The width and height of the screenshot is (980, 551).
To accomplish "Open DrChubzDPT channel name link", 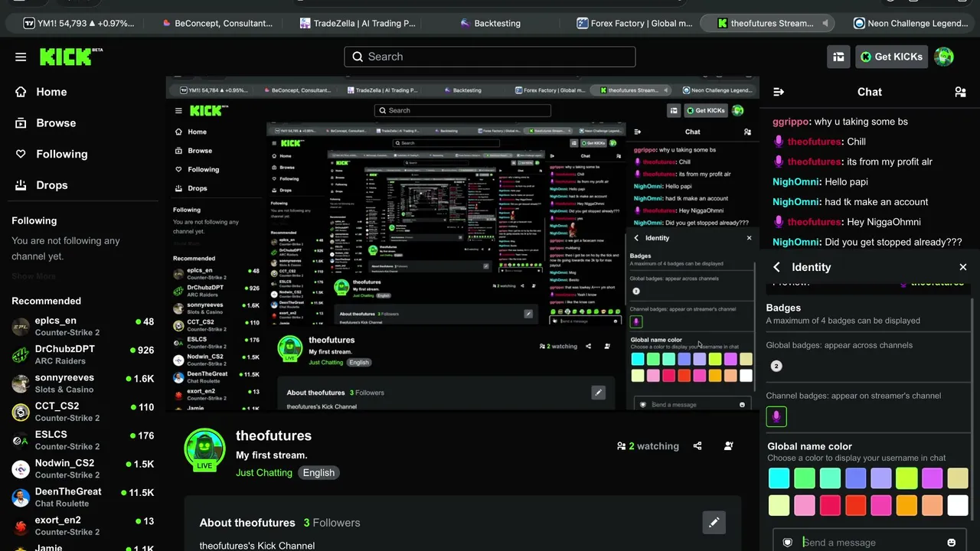I will (65, 349).
